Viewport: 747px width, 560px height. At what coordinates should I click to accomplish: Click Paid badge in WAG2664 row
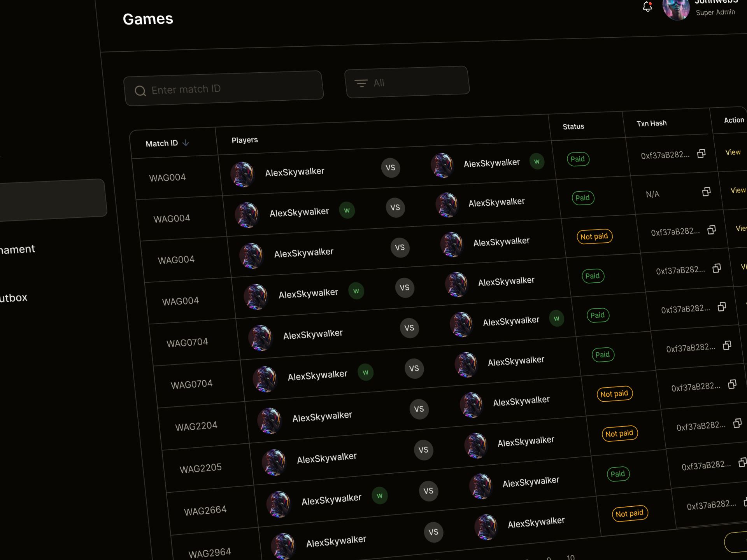coord(618,474)
